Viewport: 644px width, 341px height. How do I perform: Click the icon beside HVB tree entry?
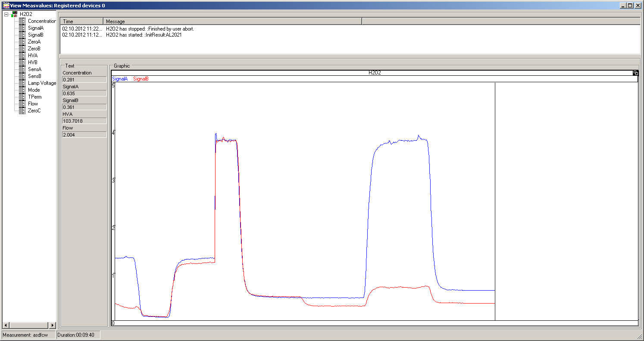pyautogui.click(x=22, y=62)
